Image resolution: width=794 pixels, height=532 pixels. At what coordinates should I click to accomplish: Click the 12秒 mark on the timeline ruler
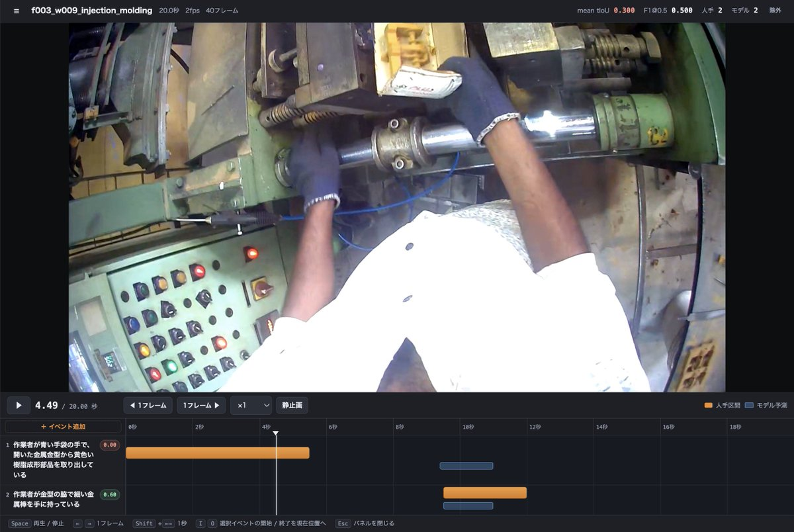tap(534, 427)
